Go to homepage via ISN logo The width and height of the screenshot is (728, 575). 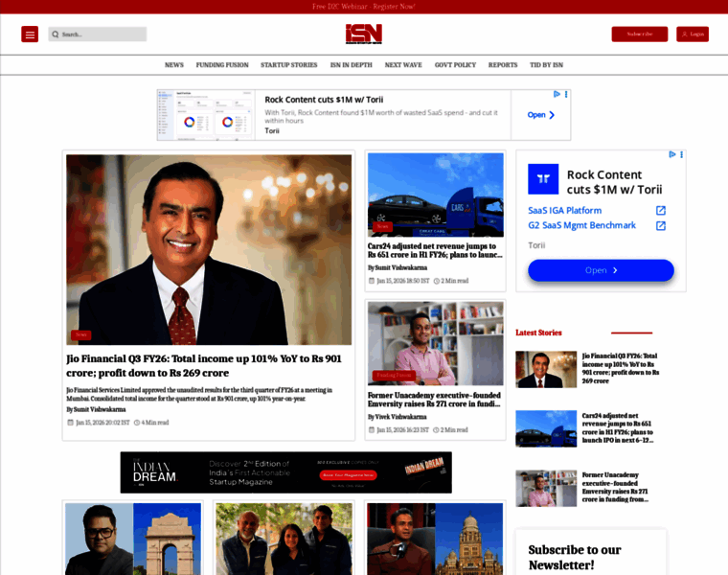(363, 34)
